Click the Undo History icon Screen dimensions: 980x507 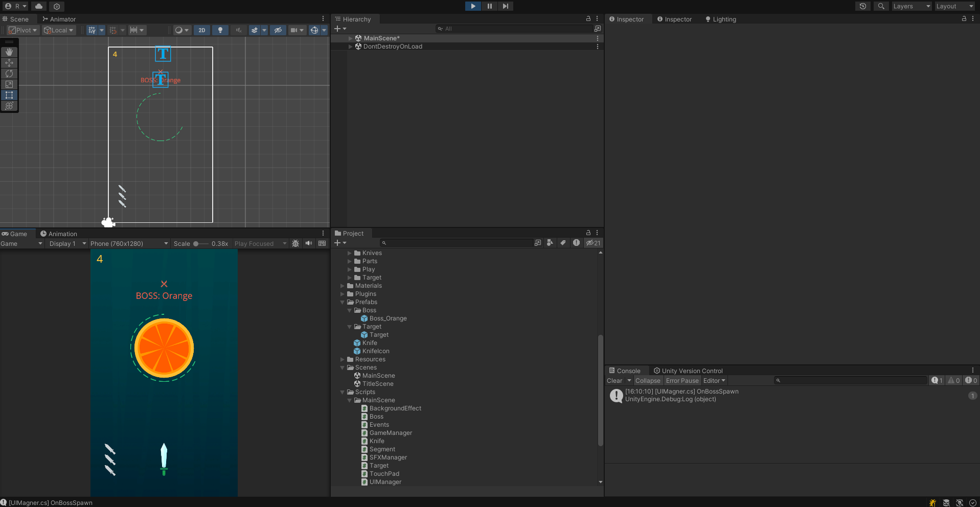click(863, 6)
